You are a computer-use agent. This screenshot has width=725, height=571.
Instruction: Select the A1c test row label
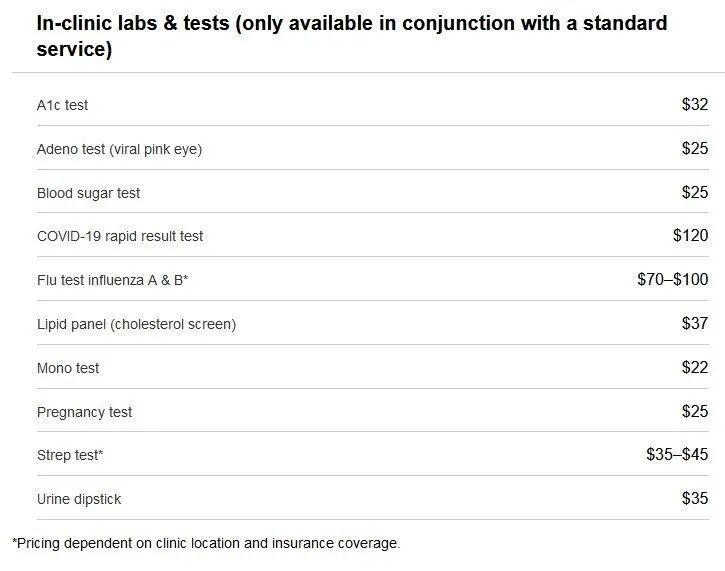pos(62,105)
